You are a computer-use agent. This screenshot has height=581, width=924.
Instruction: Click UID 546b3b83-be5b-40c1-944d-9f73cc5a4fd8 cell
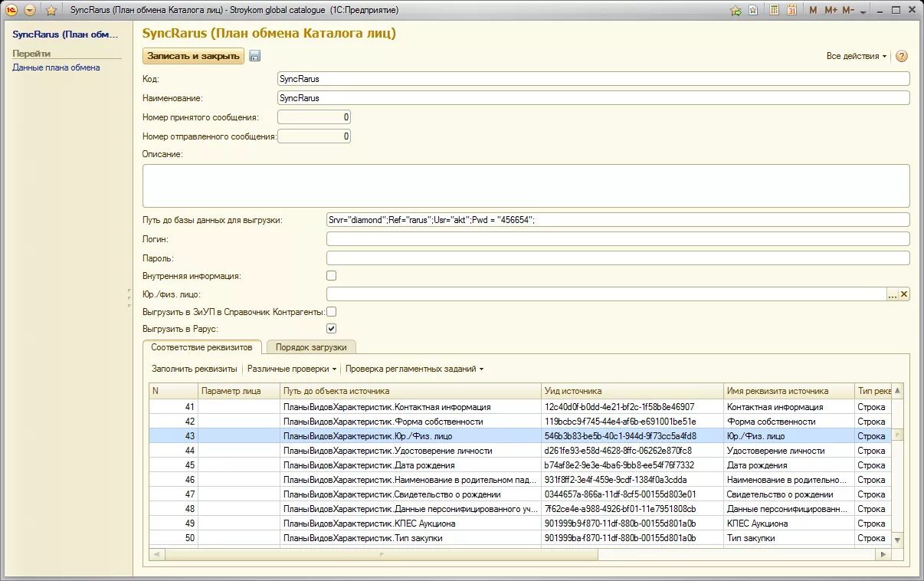click(633, 436)
